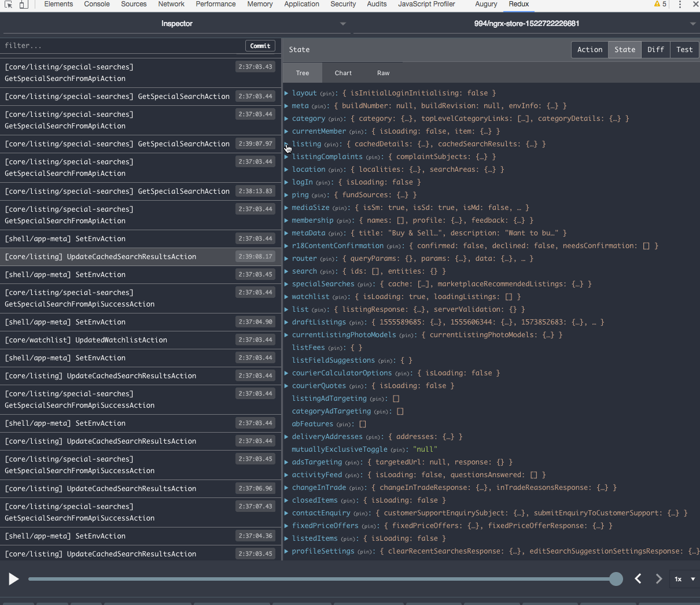This screenshot has height=605, width=700.
Task: Open DevTools three-dot customize menu
Action: click(680, 4)
